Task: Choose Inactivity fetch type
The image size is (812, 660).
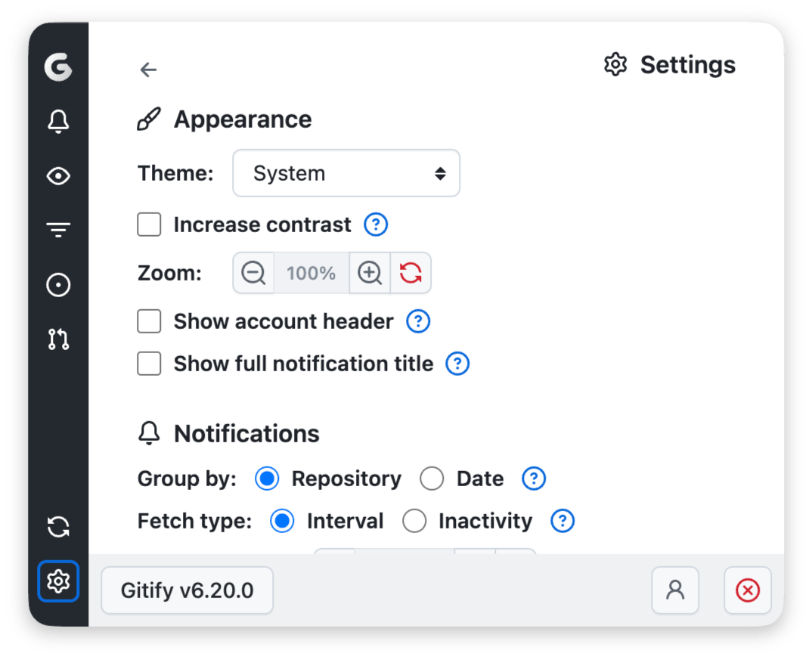Action: [414, 521]
